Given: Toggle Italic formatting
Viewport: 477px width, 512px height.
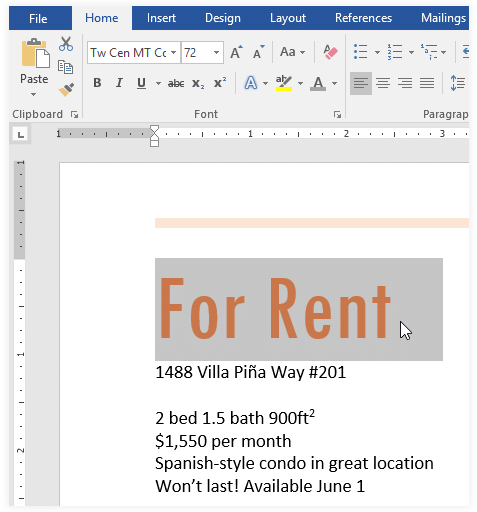Looking at the screenshot, I should (x=119, y=83).
